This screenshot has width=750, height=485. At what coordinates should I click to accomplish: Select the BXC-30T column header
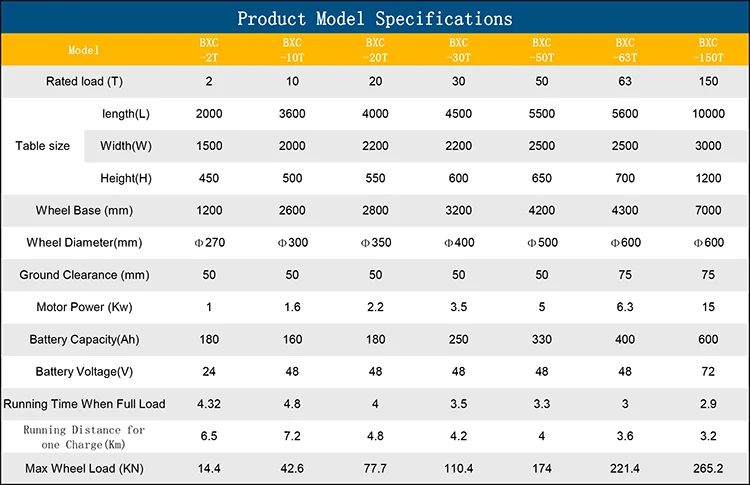tap(458, 49)
